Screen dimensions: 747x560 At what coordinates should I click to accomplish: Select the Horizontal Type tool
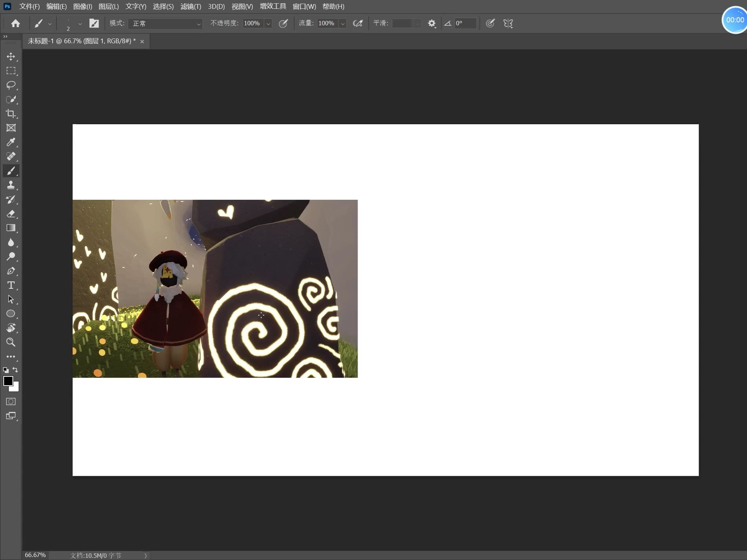coord(11,285)
